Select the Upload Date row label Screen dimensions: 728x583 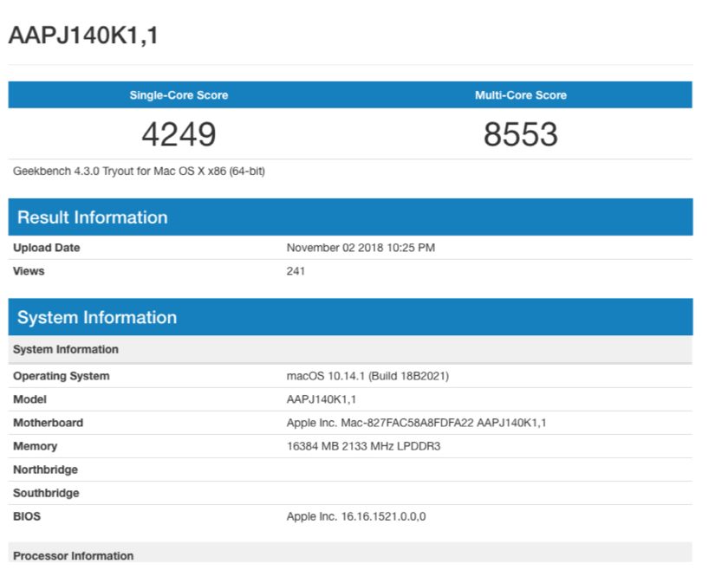tap(46, 248)
